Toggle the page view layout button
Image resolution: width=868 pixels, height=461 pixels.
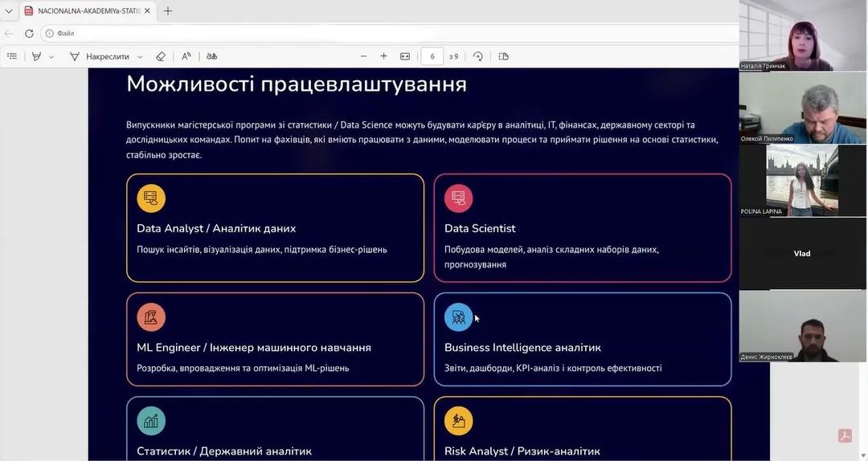[504, 56]
